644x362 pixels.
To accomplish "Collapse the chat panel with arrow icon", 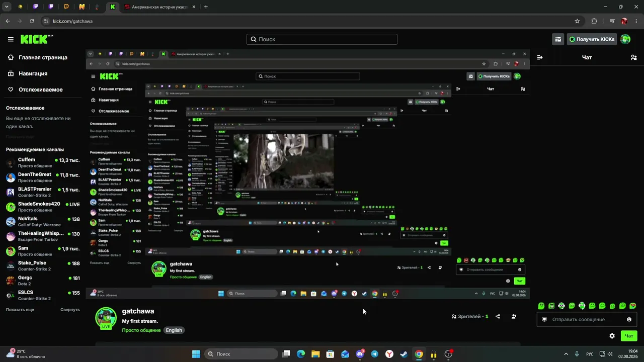I will click(540, 57).
